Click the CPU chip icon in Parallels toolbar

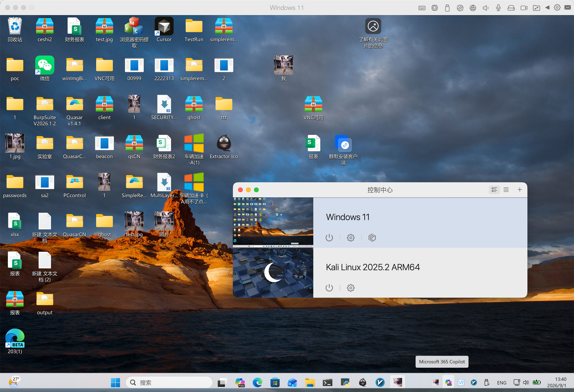(434, 8)
